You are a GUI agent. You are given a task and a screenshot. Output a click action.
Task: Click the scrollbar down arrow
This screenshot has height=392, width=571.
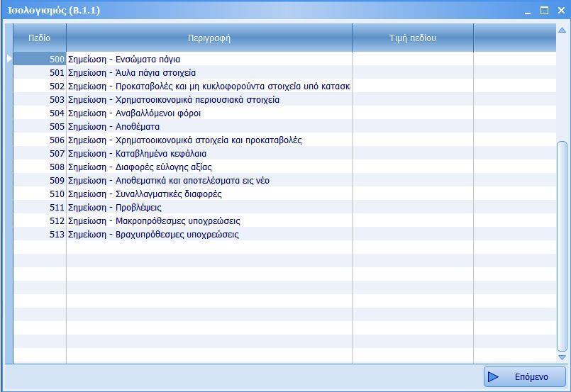562,357
